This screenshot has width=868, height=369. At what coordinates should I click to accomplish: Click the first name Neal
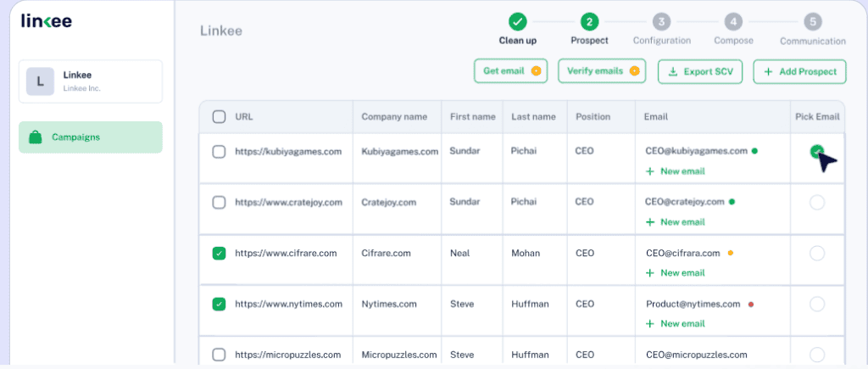(460, 253)
